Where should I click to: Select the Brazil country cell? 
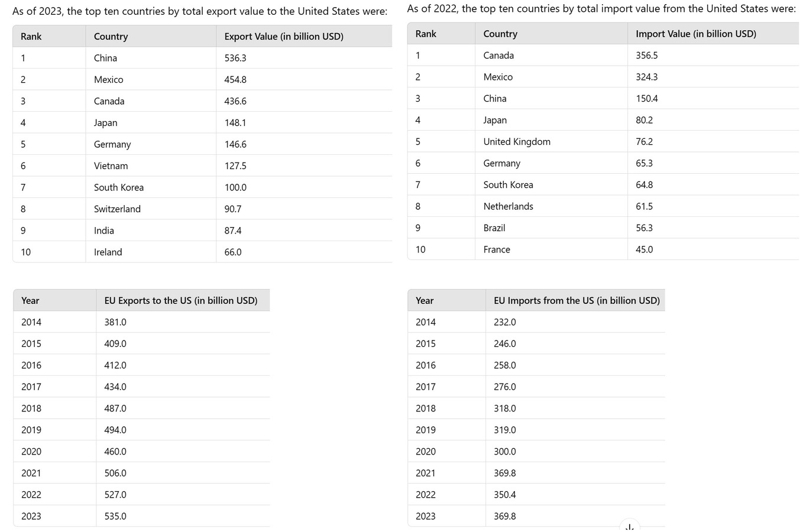point(494,228)
